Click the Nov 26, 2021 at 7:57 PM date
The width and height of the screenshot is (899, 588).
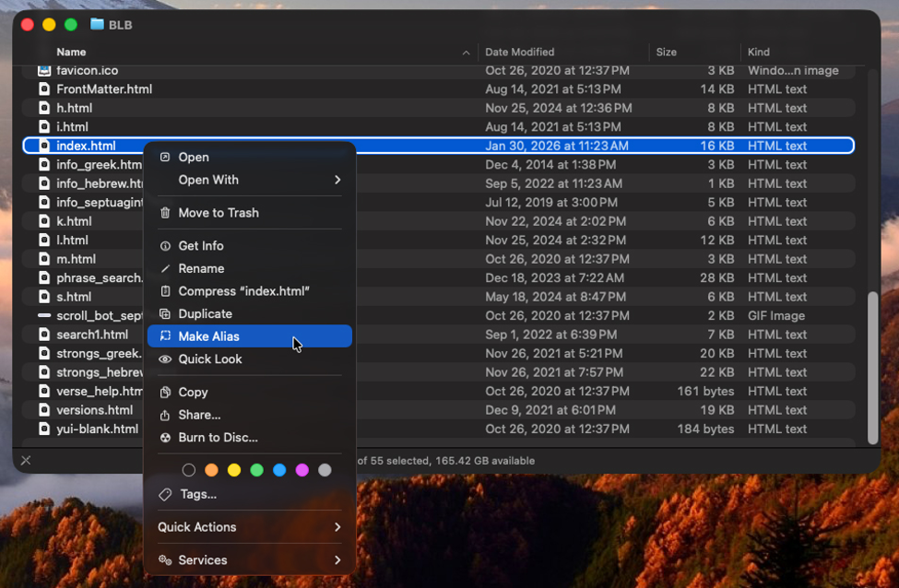tap(554, 372)
